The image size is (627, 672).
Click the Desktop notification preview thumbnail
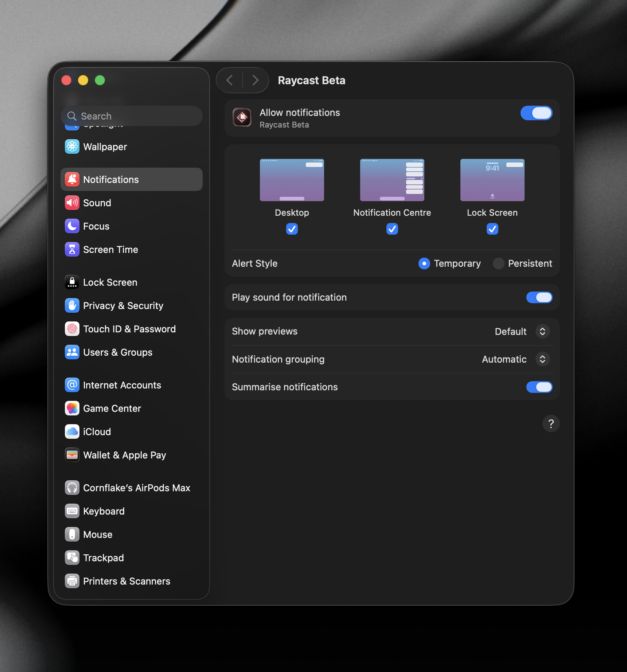pos(292,180)
